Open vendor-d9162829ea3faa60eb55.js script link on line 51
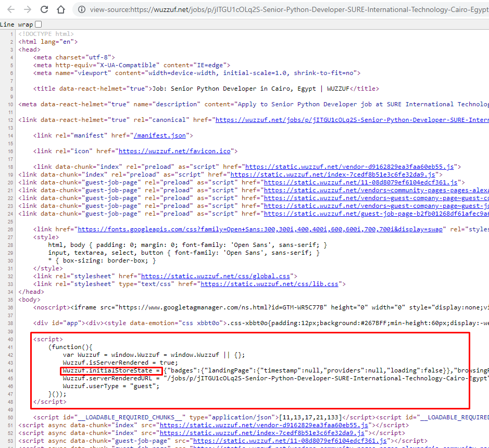The width and height of the screenshot is (489, 448). tap(264, 425)
